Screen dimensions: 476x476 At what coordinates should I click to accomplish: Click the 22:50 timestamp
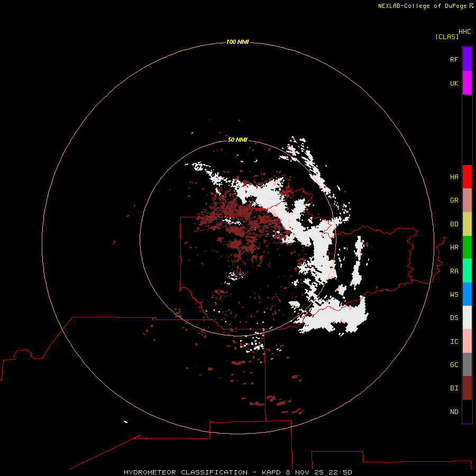point(340,472)
